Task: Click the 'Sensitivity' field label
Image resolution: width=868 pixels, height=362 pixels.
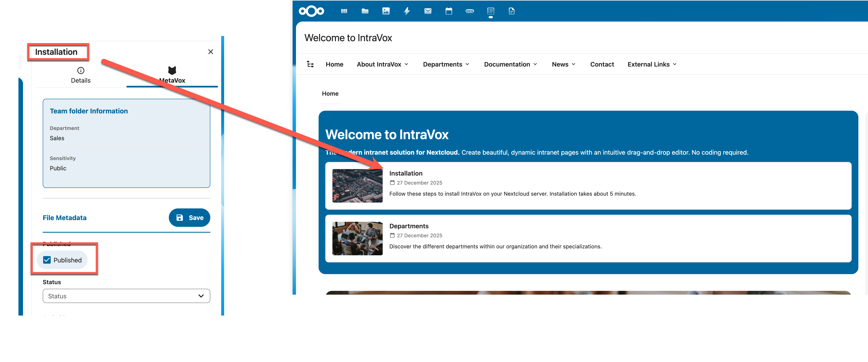Action: click(x=63, y=158)
